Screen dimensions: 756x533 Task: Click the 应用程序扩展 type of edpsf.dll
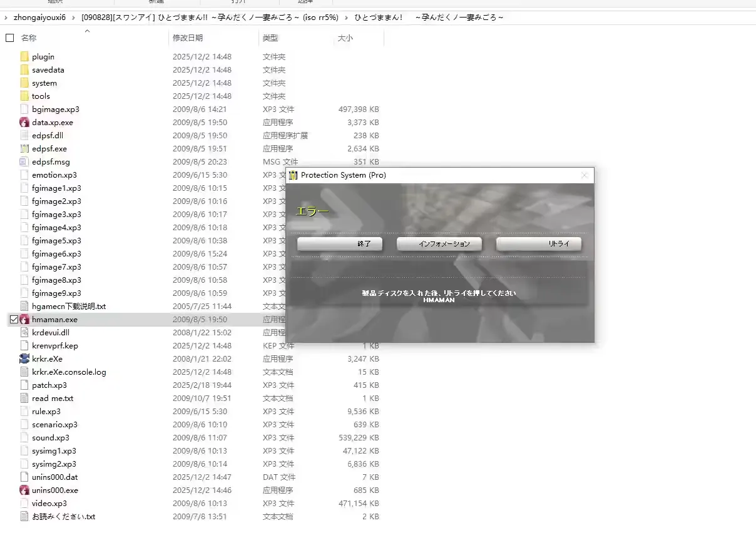[x=285, y=135]
